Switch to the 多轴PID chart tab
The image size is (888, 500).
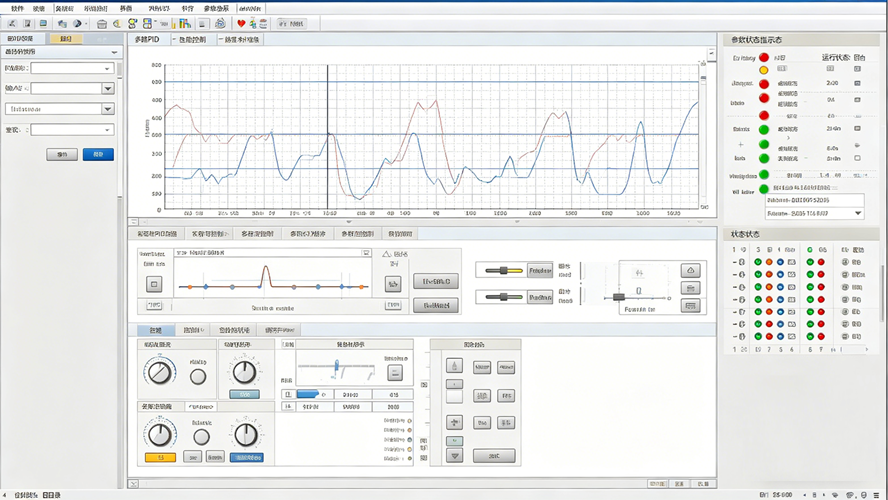(x=146, y=40)
